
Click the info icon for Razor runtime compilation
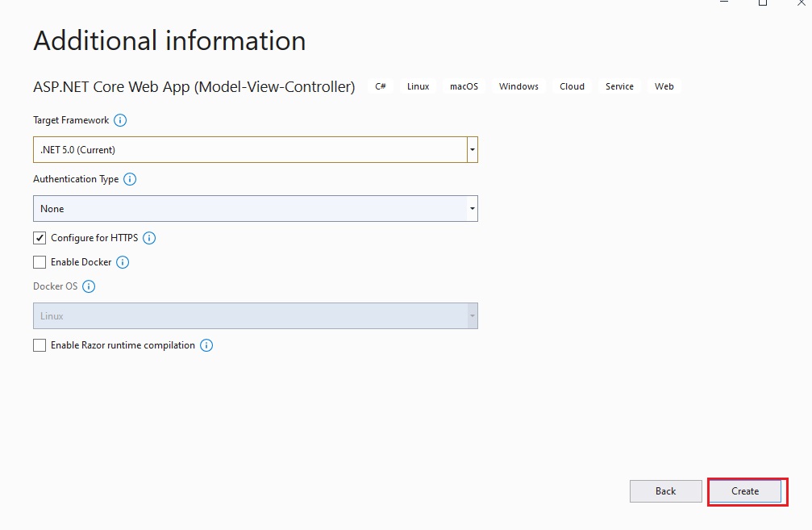[206, 345]
